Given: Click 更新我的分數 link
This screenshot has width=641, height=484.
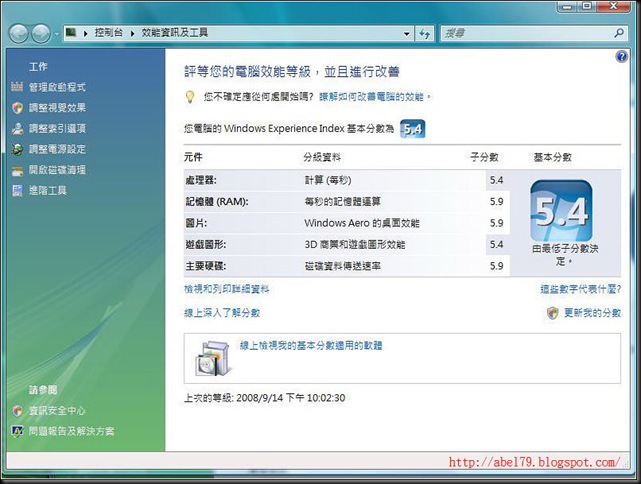Looking at the screenshot, I should pyautogui.click(x=592, y=313).
